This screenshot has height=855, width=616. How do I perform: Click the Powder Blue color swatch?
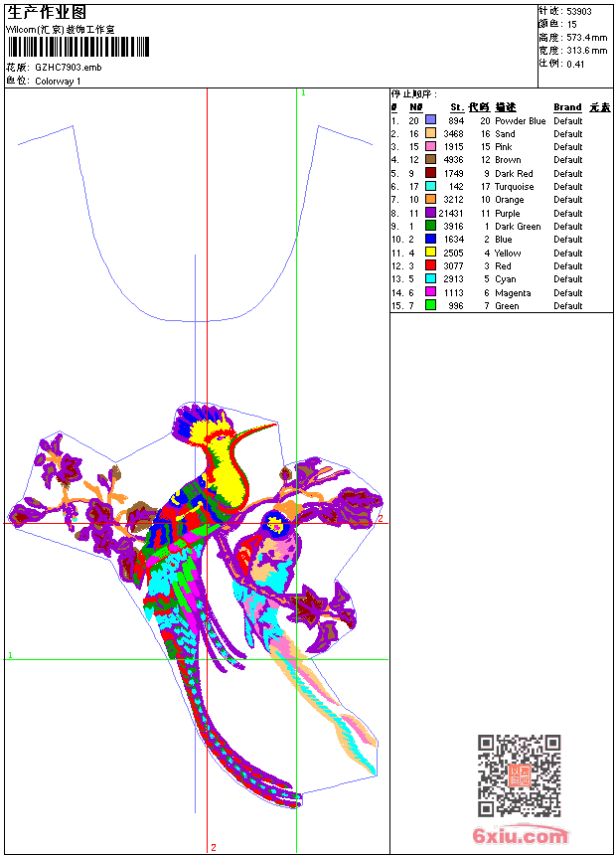point(430,120)
